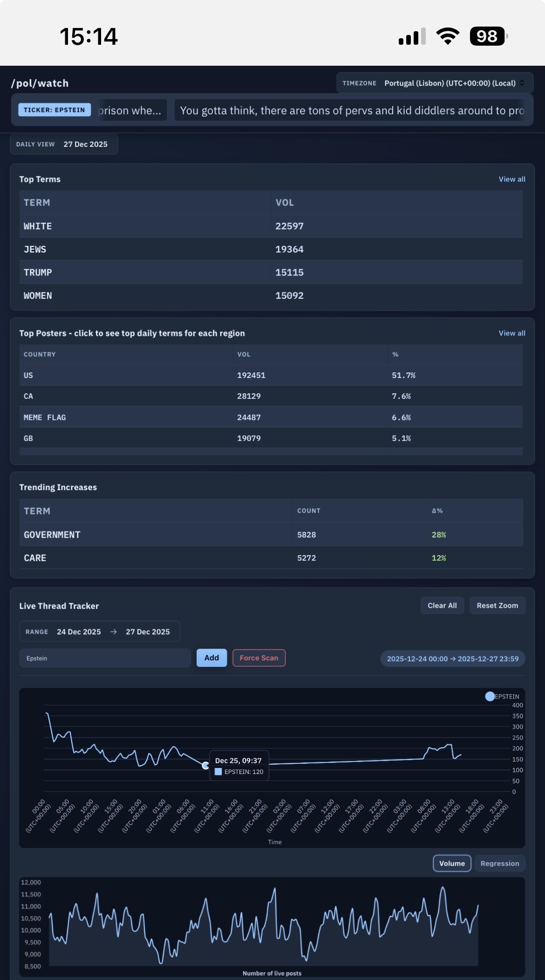Screen dimensions: 545x980
Task: Click the % column header
Action: pyautogui.click(x=395, y=354)
